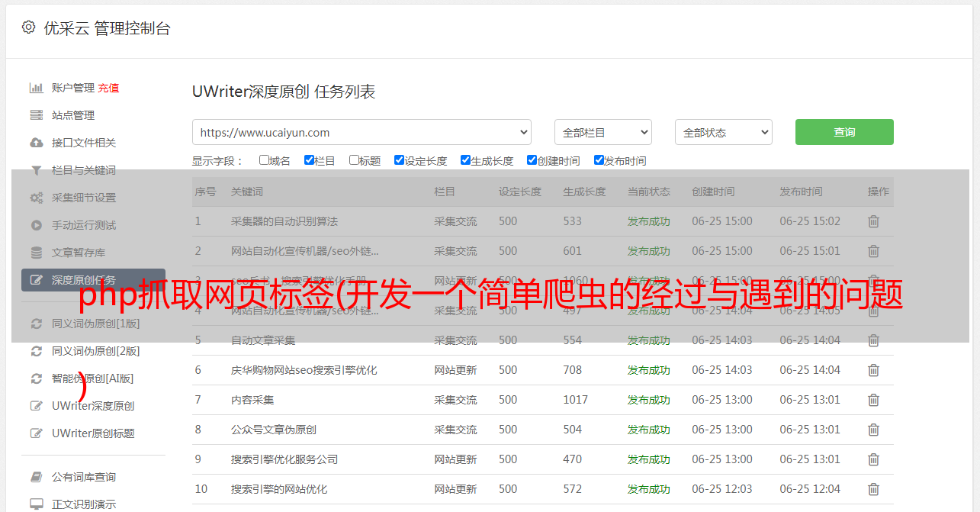Go to UWriter原创标题 in the sidebar
Screen dimensions: 980x512
(x=93, y=433)
